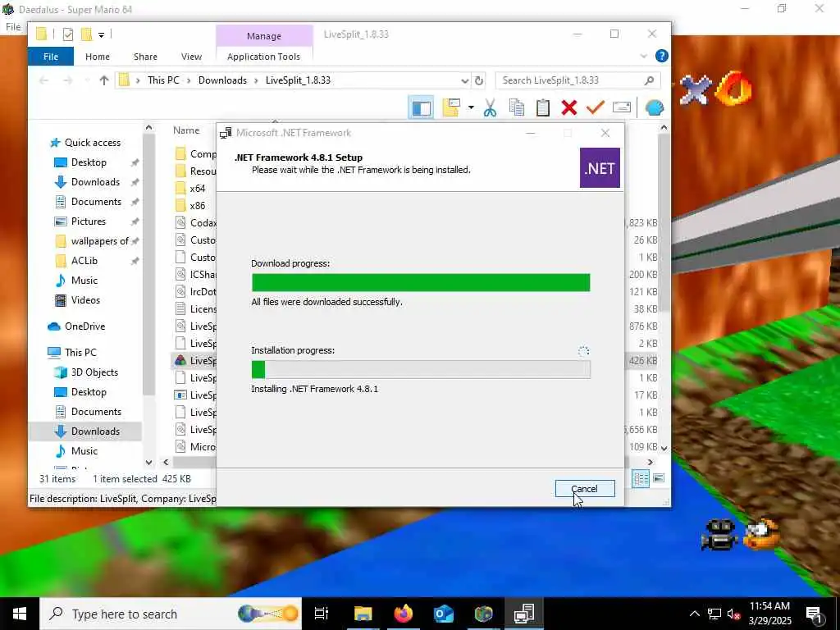Sort by the Name column header
840x630 pixels.
click(186, 130)
